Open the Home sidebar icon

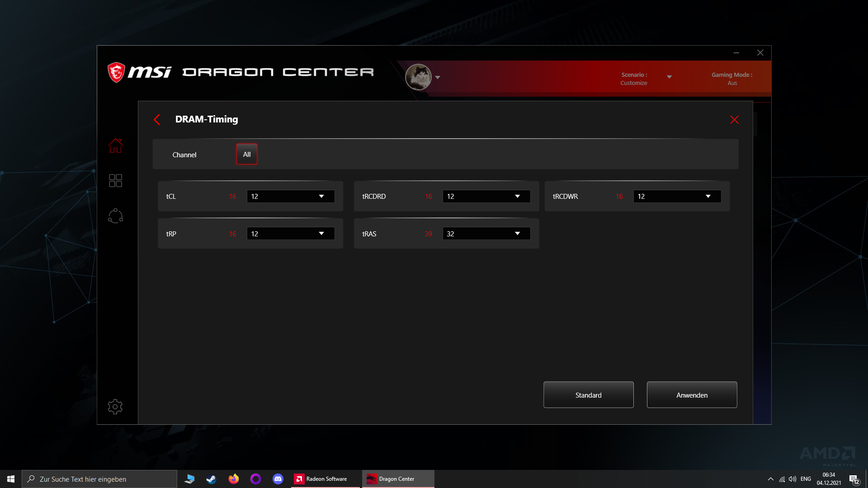[x=115, y=145]
